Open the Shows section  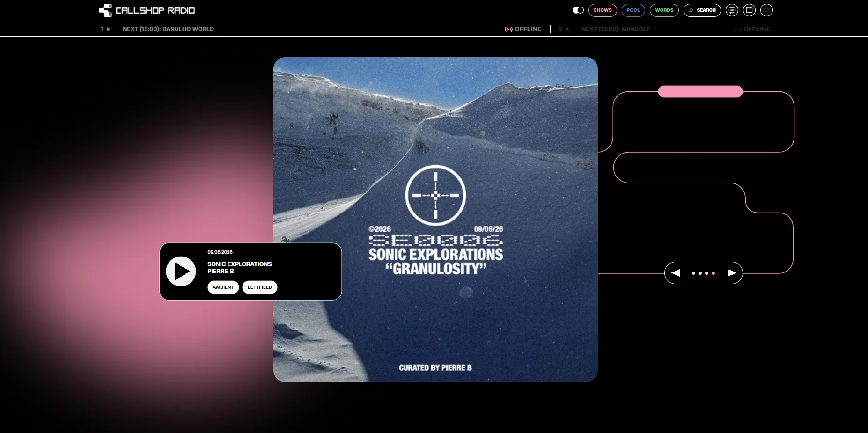(x=603, y=10)
